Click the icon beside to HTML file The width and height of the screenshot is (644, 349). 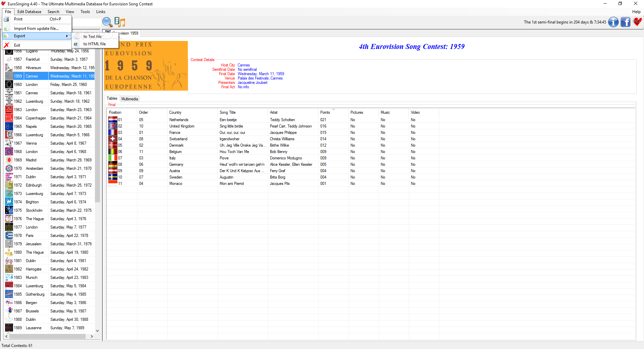[76, 44]
